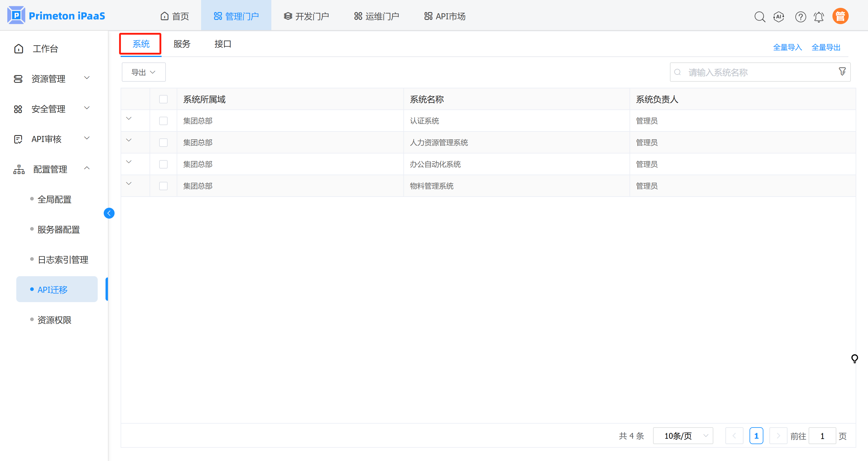Expand the 人力资源管理系统 row

coord(129,140)
